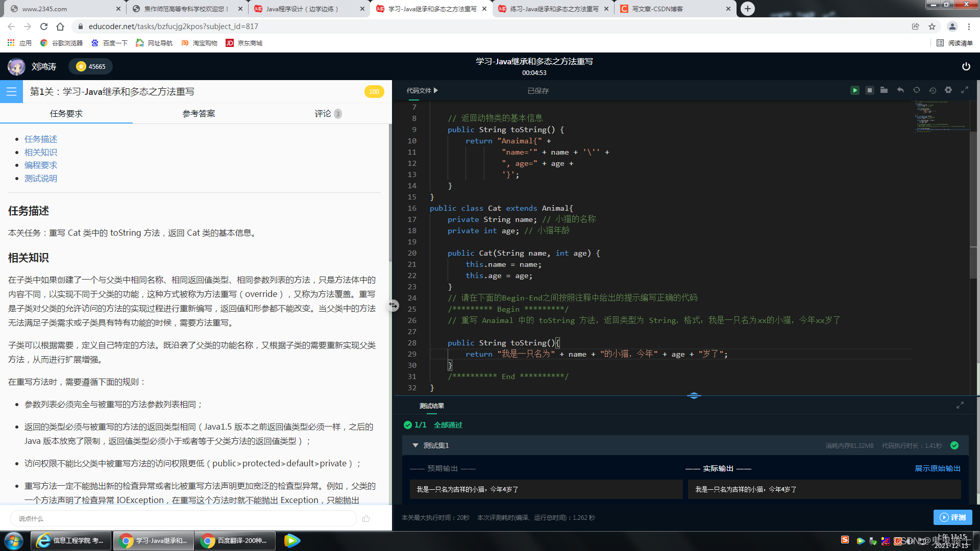Viewport: 980px width, 551px height.
Task: Expand the test results panel
Action: coord(960,405)
